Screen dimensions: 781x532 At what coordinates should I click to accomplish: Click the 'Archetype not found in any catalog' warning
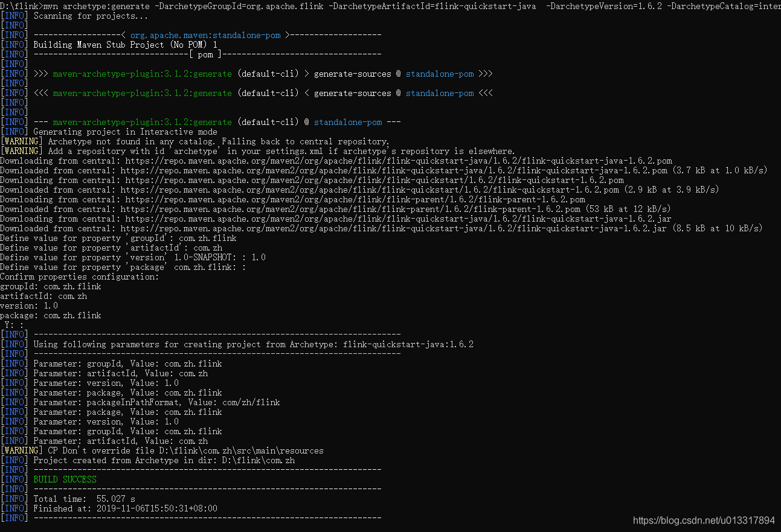point(195,141)
